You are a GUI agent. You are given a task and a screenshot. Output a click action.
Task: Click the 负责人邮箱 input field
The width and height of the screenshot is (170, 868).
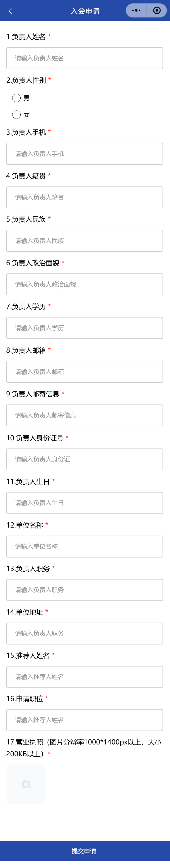point(85,372)
